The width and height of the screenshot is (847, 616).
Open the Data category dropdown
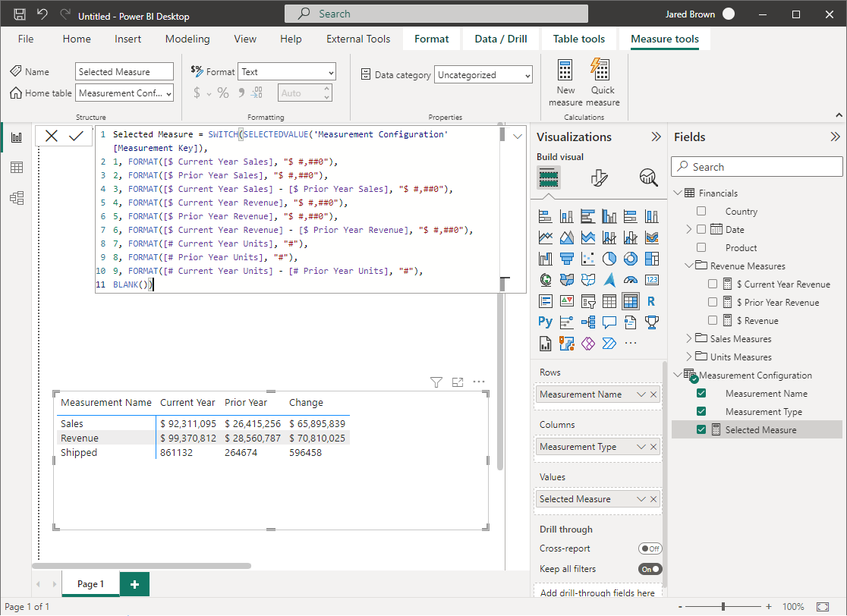(x=483, y=75)
